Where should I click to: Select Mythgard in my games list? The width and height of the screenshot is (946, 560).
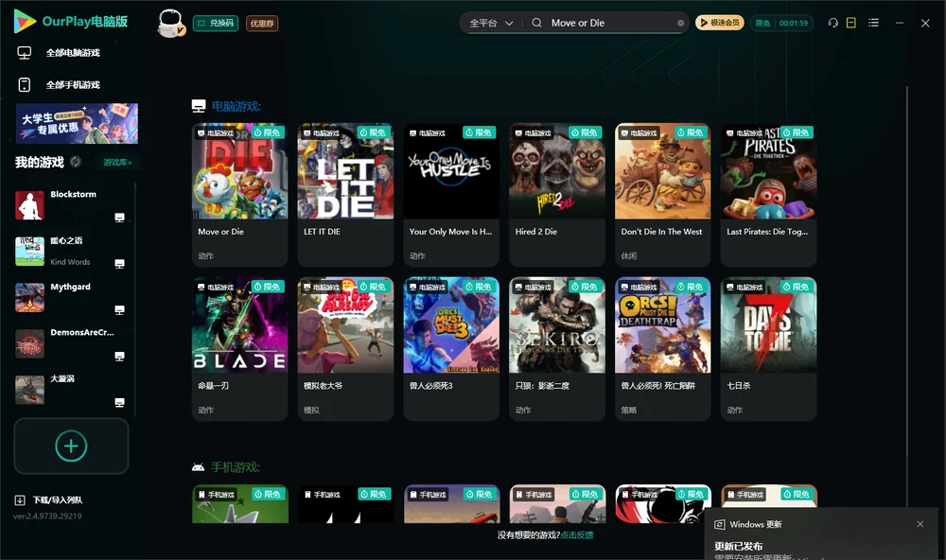[71, 297]
